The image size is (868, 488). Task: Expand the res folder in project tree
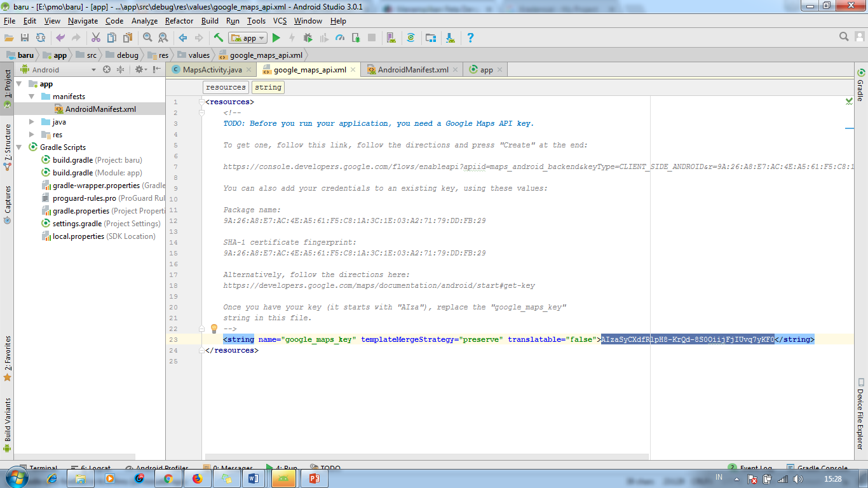(x=32, y=135)
